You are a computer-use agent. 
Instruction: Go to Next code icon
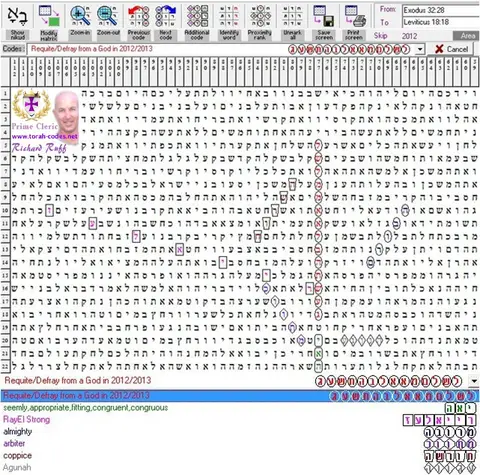click(x=166, y=16)
